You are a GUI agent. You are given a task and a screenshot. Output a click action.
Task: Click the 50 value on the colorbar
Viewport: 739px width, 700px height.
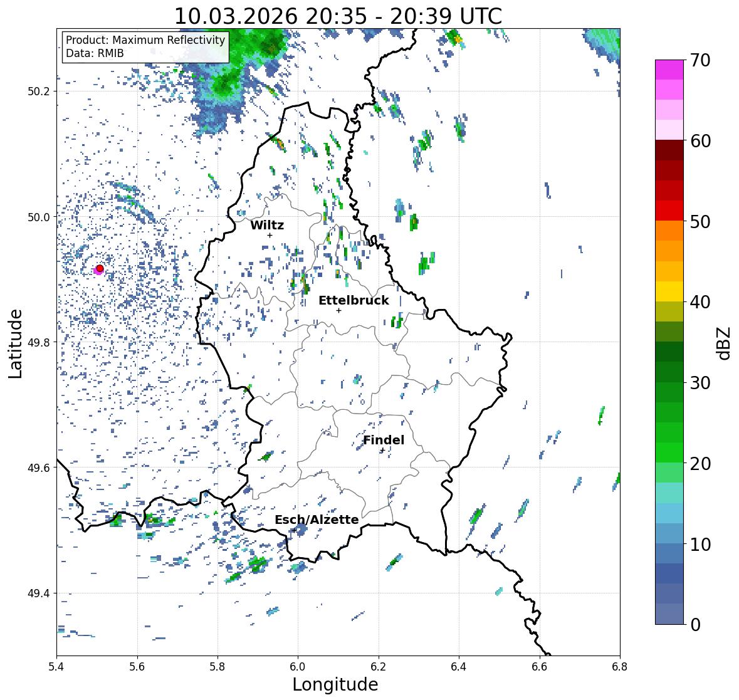click(x=700, y=221)
